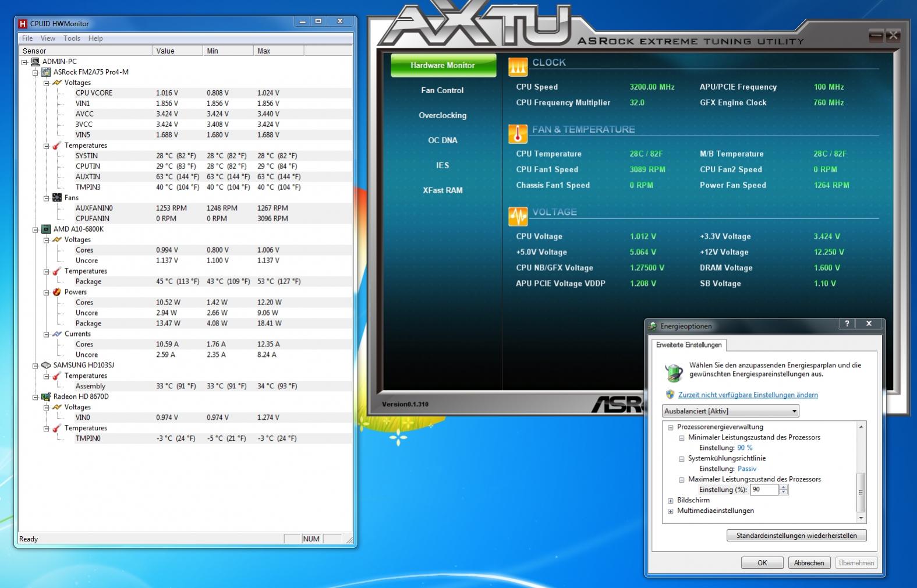Click Zurzeit nicht verfügbare Einstellungen ändern link

click(x=748, y=395)
